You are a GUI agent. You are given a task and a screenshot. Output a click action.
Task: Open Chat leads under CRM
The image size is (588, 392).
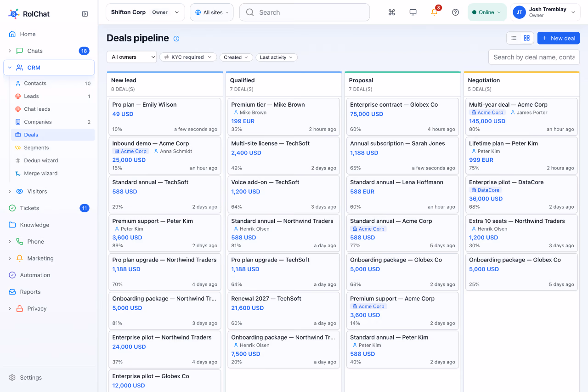[x=53, y=109]
